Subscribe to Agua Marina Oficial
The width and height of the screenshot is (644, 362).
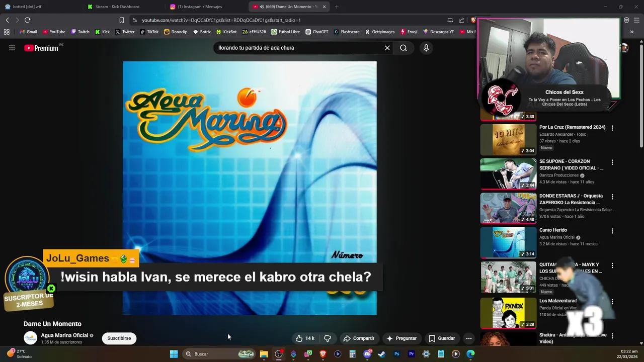(119, 338)
